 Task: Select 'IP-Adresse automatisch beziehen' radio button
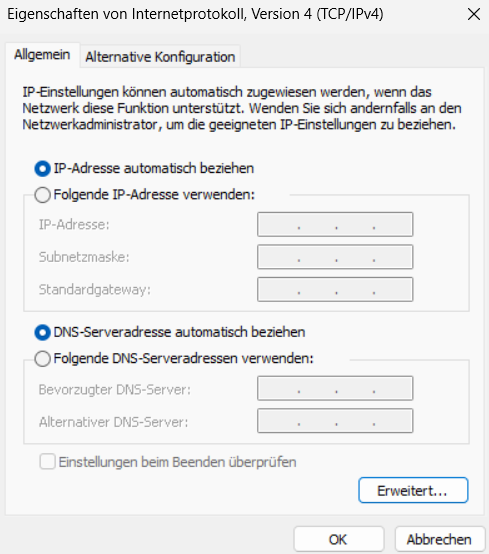(x=42, y=169)
